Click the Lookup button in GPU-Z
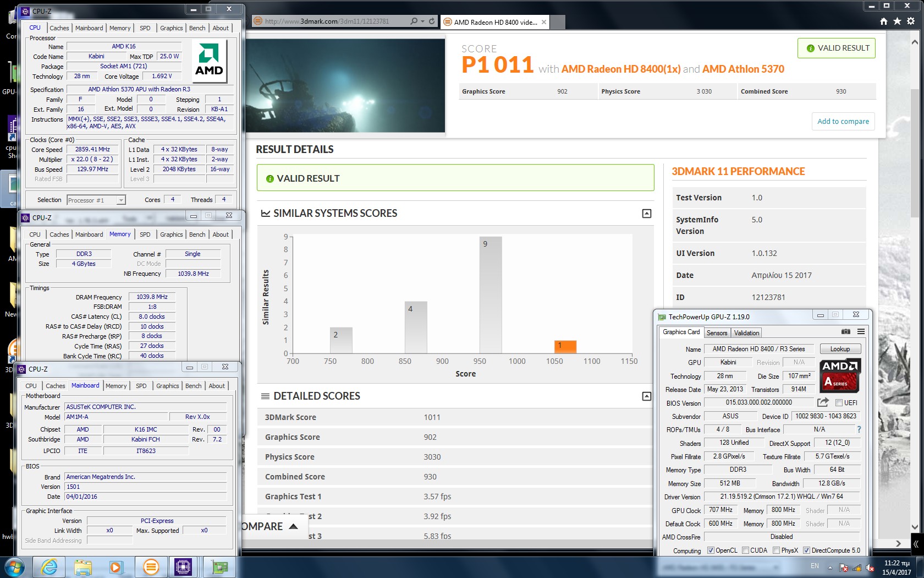This screenshot has height=578, width=924. tap(840, 349)
